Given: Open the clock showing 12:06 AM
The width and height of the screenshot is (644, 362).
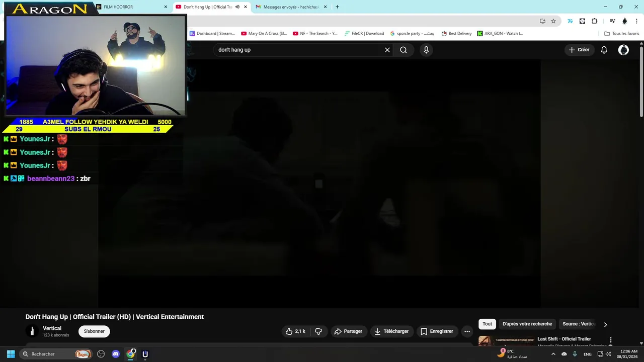Looking at the screenshot, I should pos(628,354).
